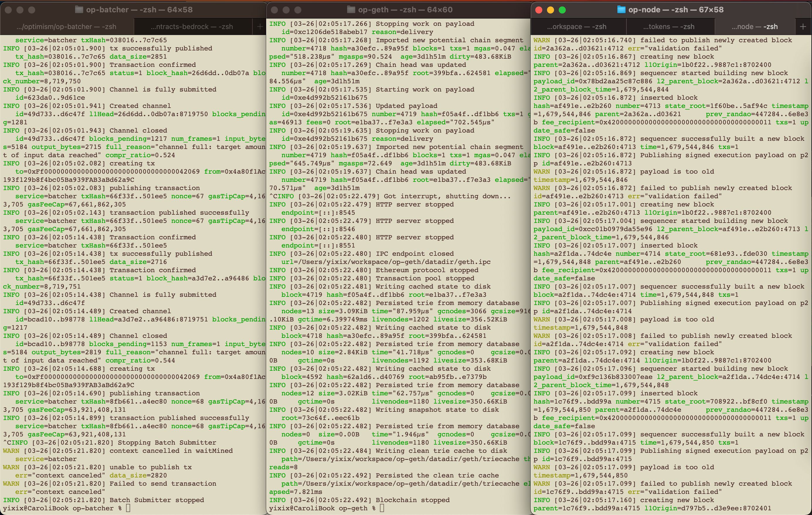812x515 pixels.
Task: Click 'IPC endpoint closed' log line
Action: (x=361, y=254)
